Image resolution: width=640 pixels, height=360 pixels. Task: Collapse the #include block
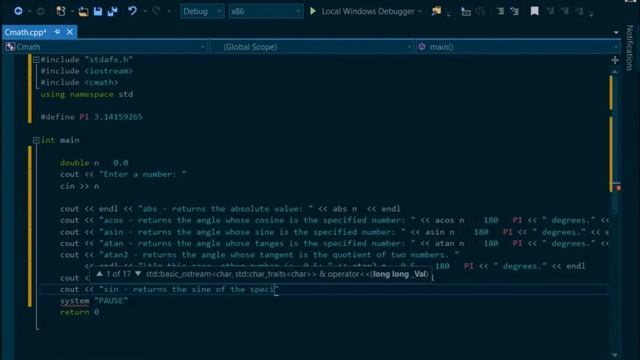tap(36, 60)
